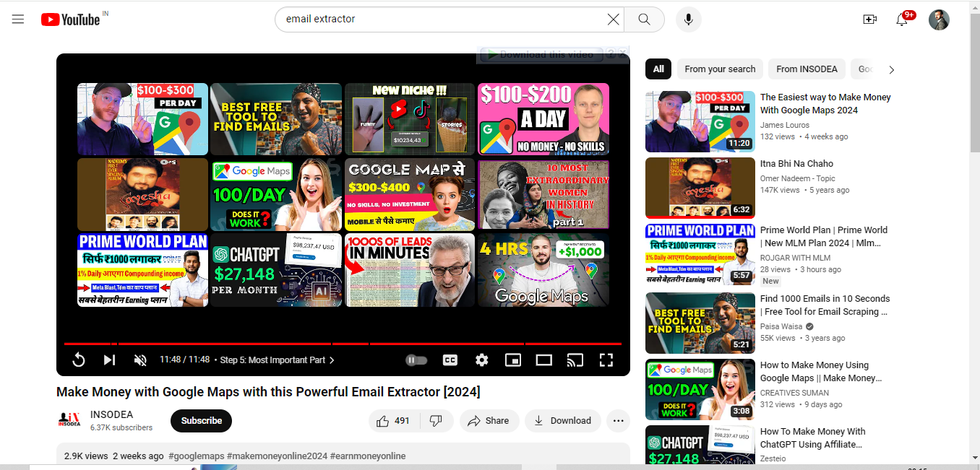Open endscreen '4 HRS Google Maps' thumbnail

point(543,269)
